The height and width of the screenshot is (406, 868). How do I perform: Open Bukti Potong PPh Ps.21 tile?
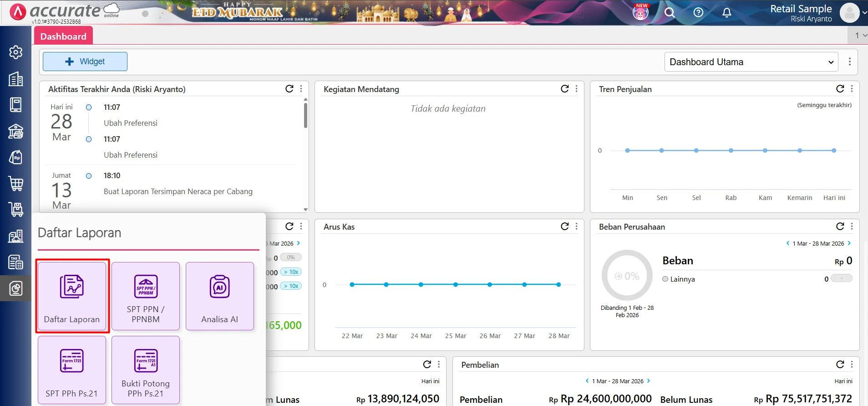click(x=146, y=370)
